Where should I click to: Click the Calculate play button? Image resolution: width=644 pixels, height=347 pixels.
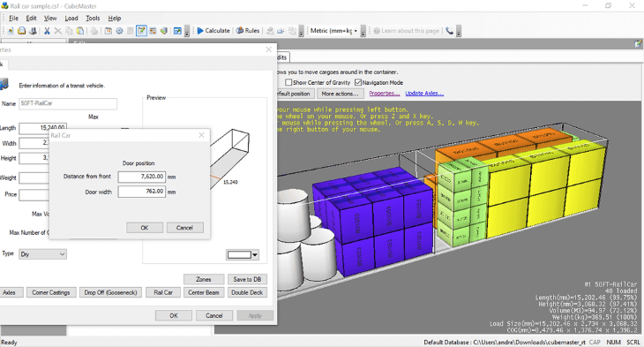[213, 31]
